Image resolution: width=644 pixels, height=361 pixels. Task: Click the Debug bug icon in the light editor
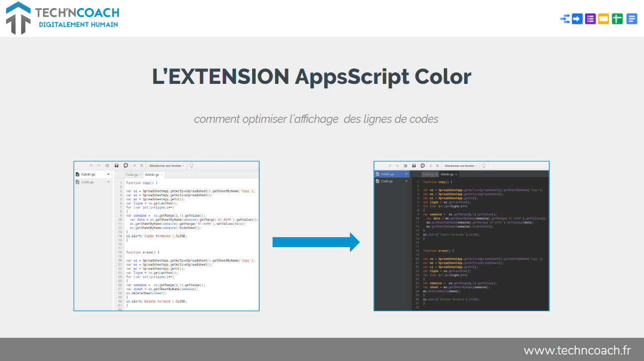142,165
